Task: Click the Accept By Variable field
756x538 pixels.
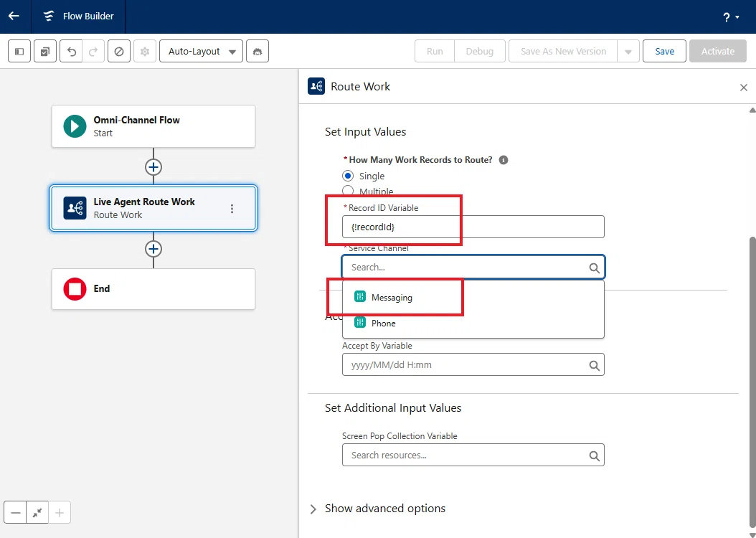Action: [473, 365]
